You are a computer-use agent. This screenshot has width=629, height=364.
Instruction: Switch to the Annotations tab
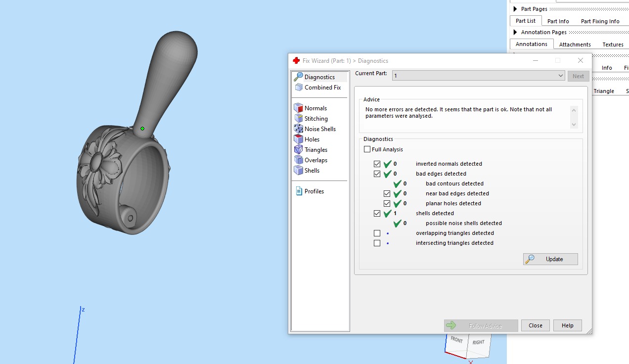tap(532, 44)
